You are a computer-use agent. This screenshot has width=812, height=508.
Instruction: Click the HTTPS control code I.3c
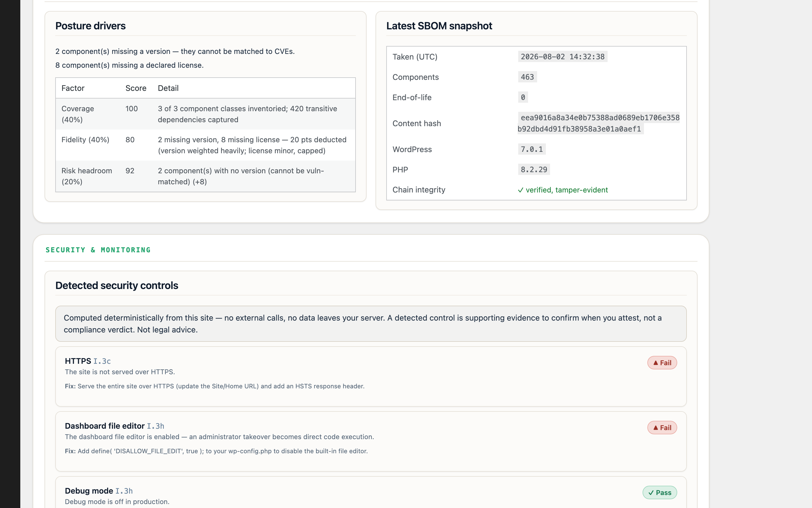[102, 361]
